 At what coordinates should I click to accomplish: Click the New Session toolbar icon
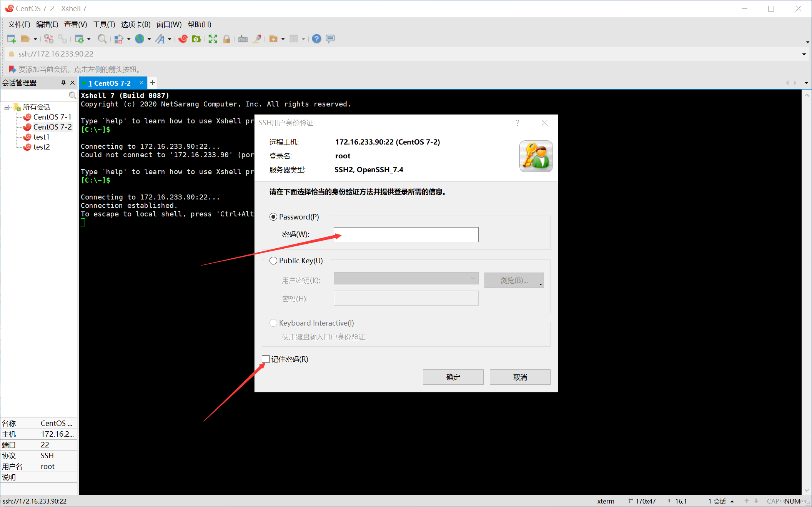pos(12,39)
